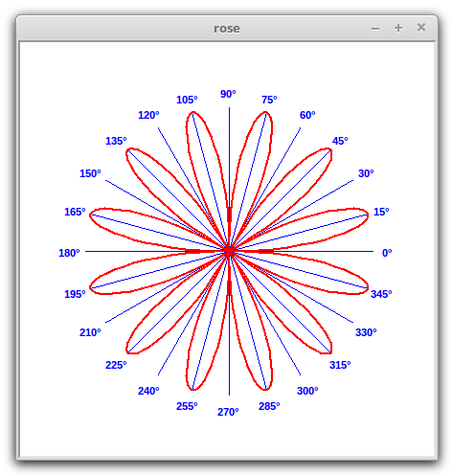Click the rose window title text
The height and width of the screenshot is (476, 452).
227,29
